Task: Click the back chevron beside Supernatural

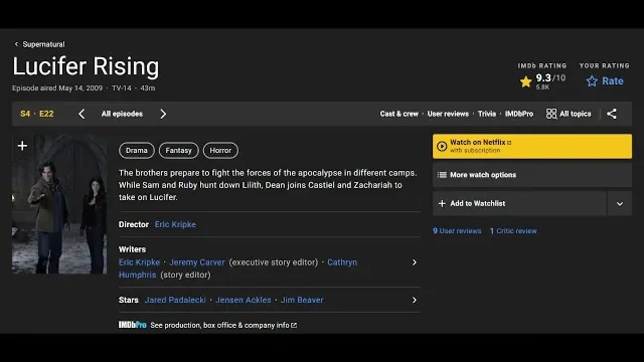Action: point(16,44)
